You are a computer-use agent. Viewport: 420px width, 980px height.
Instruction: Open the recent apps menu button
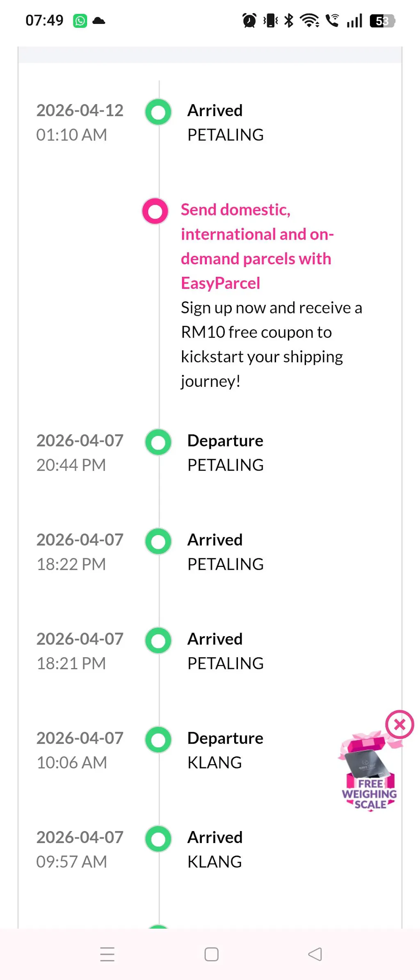(107, 954)
